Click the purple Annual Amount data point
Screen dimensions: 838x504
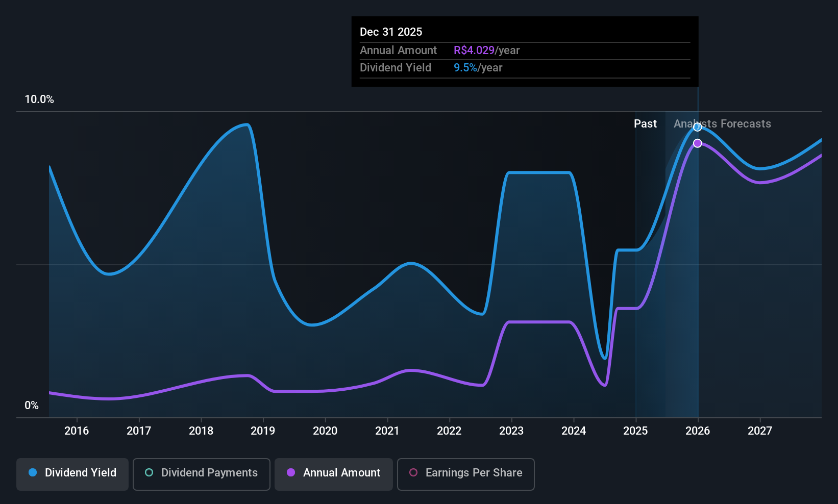click(698, 143)
